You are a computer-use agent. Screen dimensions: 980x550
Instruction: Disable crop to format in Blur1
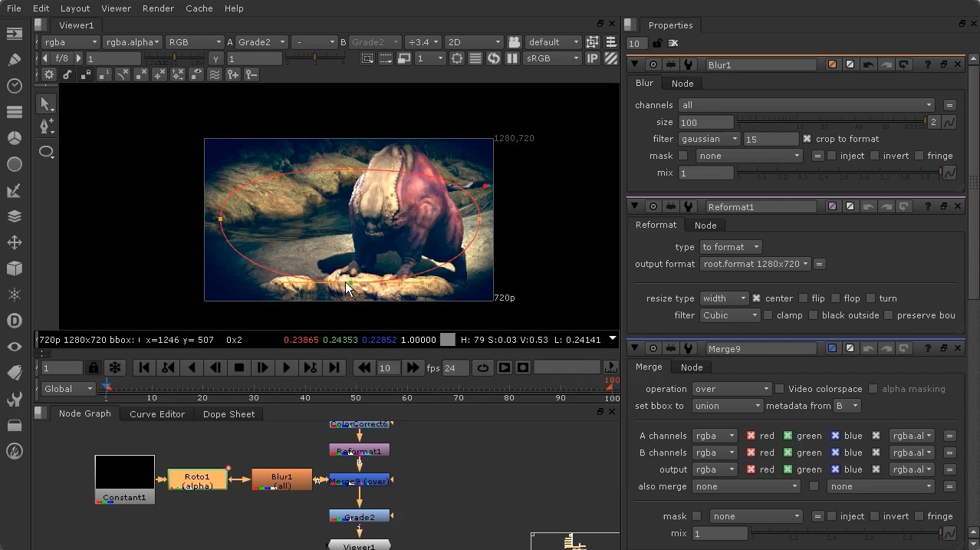pos(807,139)
